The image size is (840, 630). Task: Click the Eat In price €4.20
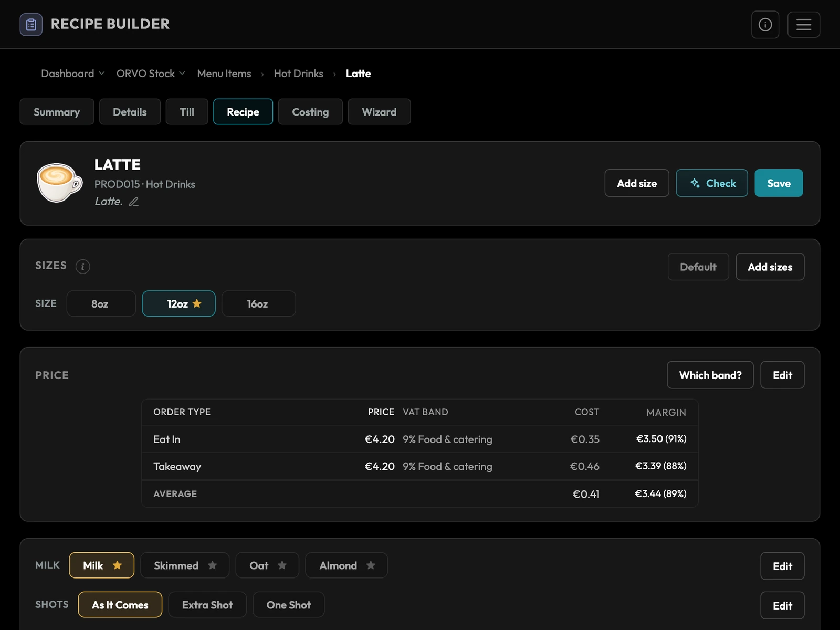(x=380, y=439)
